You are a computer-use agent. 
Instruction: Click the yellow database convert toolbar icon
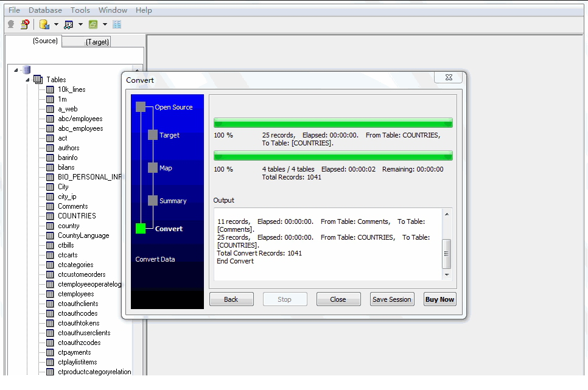tap(44, 24)
